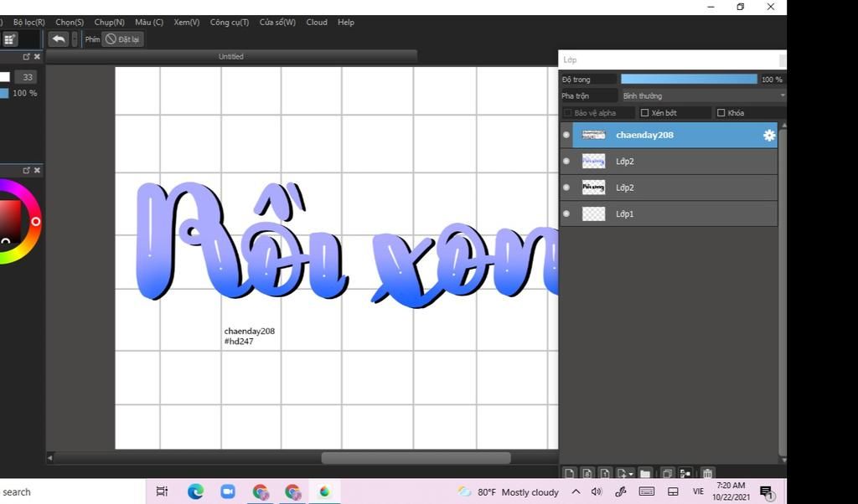Click the 'Đặt lại' reset button
The height and width of the screenshot is (504, 858).
(122, 39)
